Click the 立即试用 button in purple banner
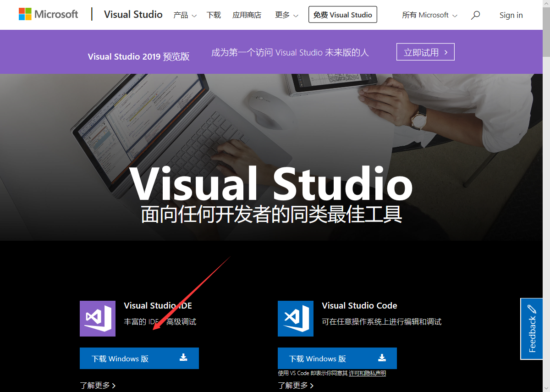The width and height of the screenshot is (550, 392). pos(425,52)
